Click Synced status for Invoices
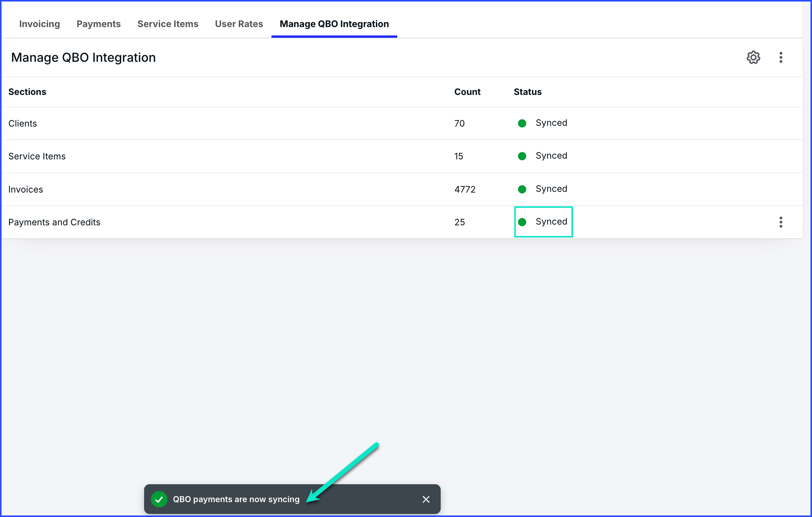This screenshot has height=517, width=812. [543, 189]
